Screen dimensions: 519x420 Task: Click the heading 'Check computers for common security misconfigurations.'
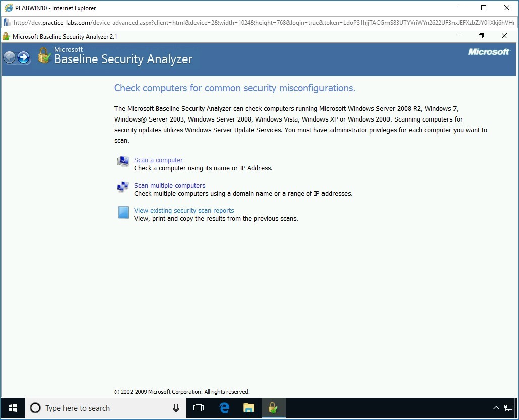point(235,88)
